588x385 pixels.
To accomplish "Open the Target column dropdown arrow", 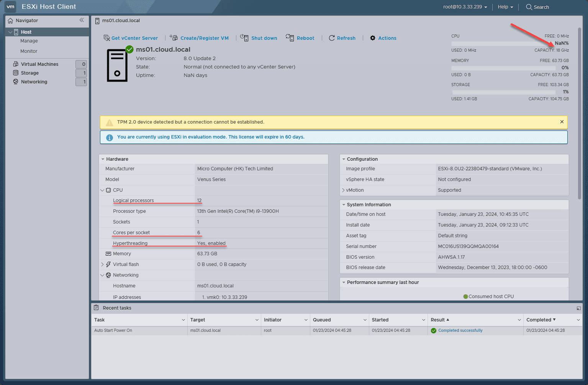I will tap(257, 320).
